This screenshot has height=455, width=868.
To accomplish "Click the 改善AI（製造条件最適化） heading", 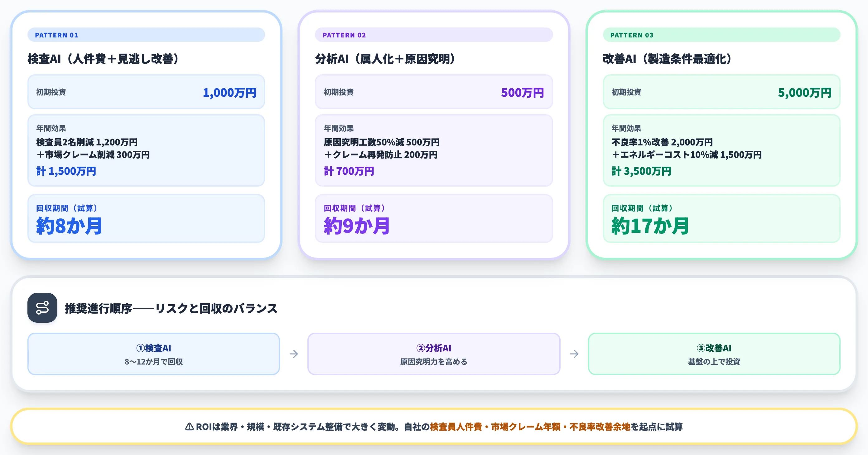I will click(x=668, y=59).
